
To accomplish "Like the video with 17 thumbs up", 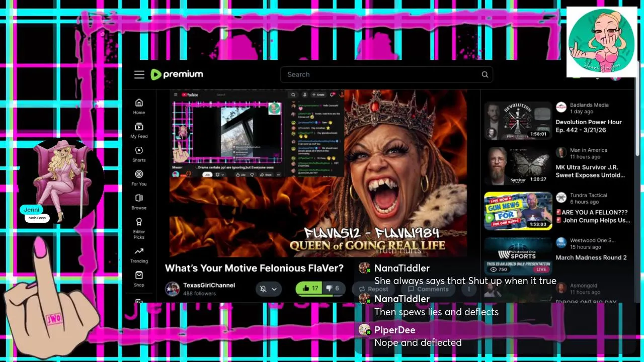I will click(310, 288).
